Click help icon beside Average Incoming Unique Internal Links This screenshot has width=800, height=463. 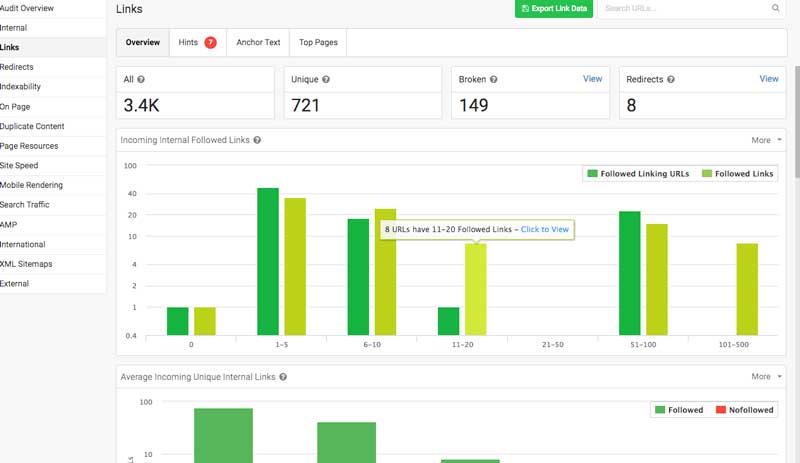tap(284, 377)
